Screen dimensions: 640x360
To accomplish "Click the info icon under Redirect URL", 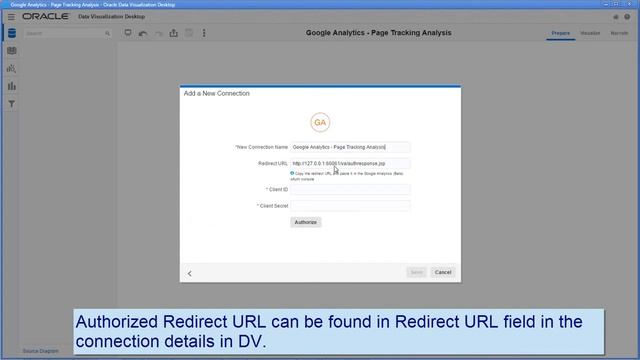I will point(292,173).
